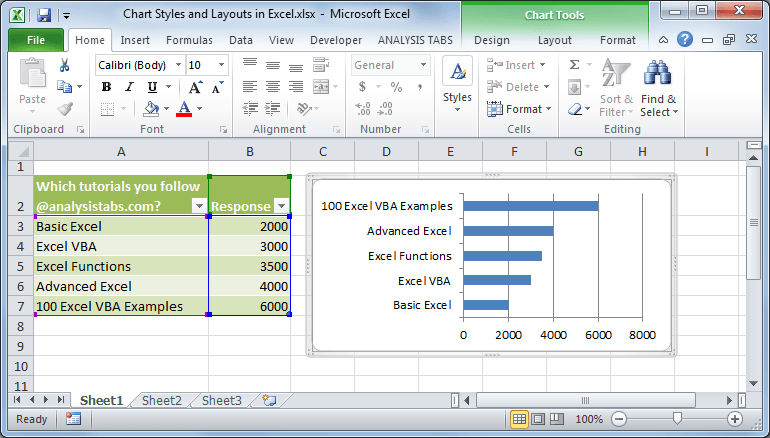Click the Borders icon
The height and width of the screenshot is (438, 770).
107,109
